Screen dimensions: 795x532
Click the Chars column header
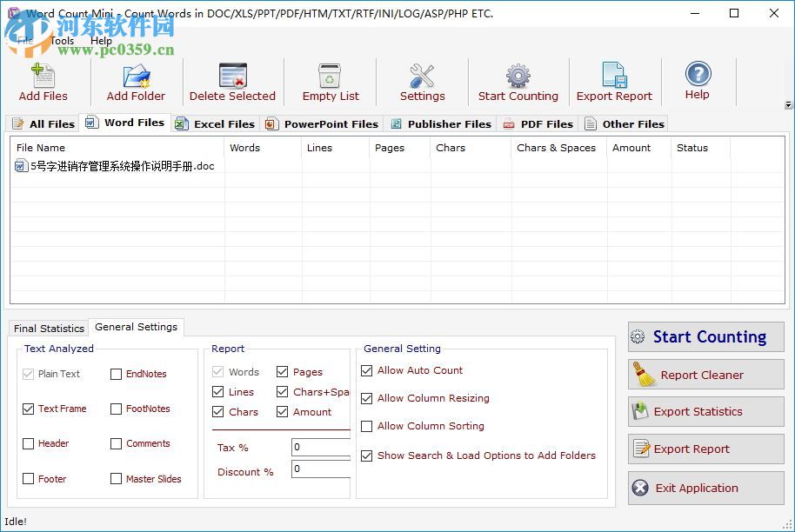471,148
